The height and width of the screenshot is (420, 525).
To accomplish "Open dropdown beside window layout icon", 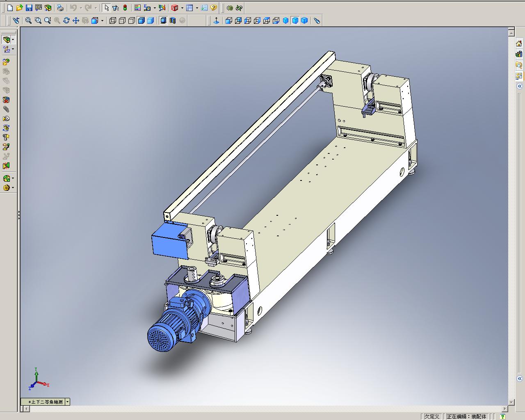I will (197, 8).
